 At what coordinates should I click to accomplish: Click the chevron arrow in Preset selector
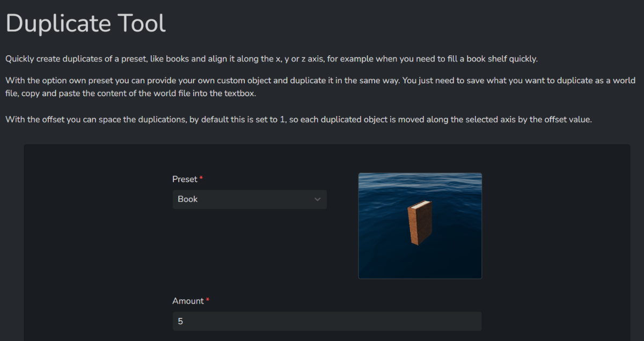coord(318,199)
